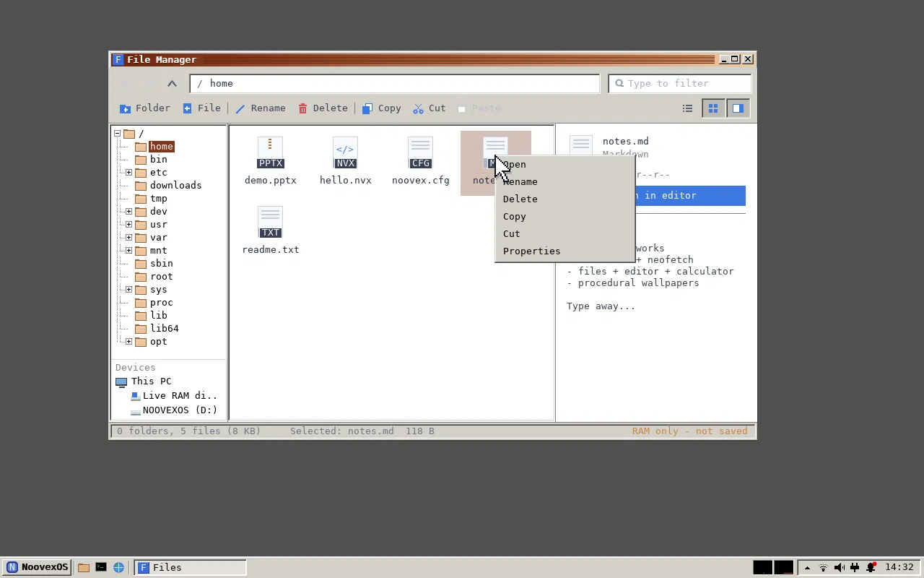Launch the web browser globe icon
924x578 pixels.
pyautogui.click(x=118, y=568)
